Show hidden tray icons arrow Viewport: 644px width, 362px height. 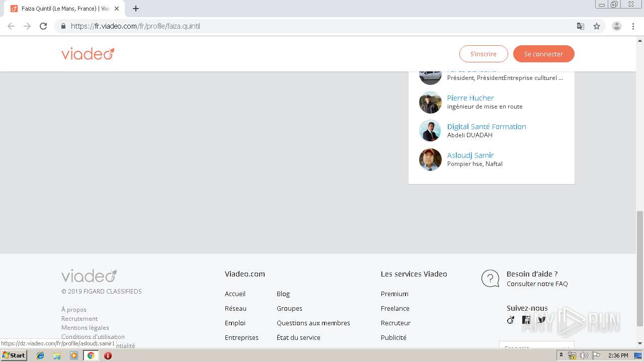click(x=561, y=355)
